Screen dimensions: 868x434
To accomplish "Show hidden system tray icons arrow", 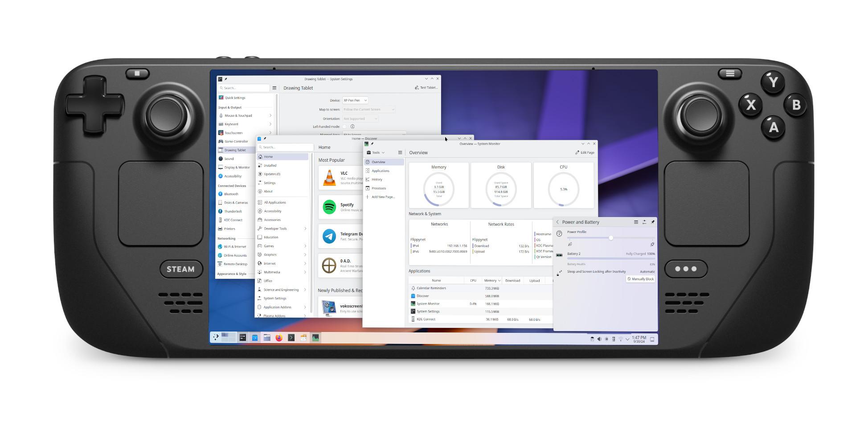I will coord(627,339).
